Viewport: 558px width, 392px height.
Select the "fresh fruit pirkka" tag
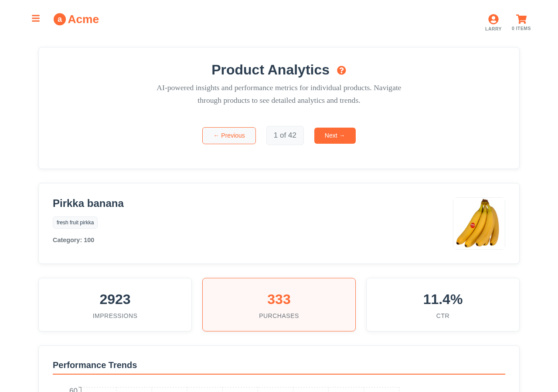(x=75, y=223)
